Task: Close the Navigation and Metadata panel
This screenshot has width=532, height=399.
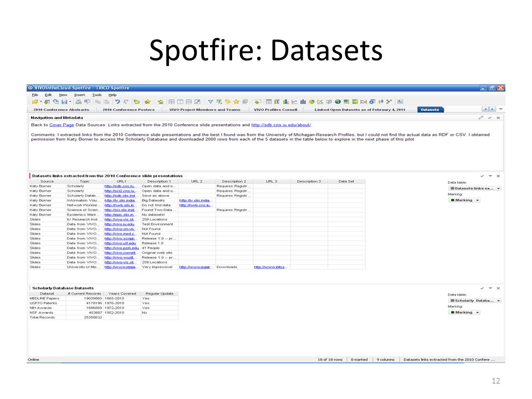Action: pyautogui.click(x=498, y=117)
